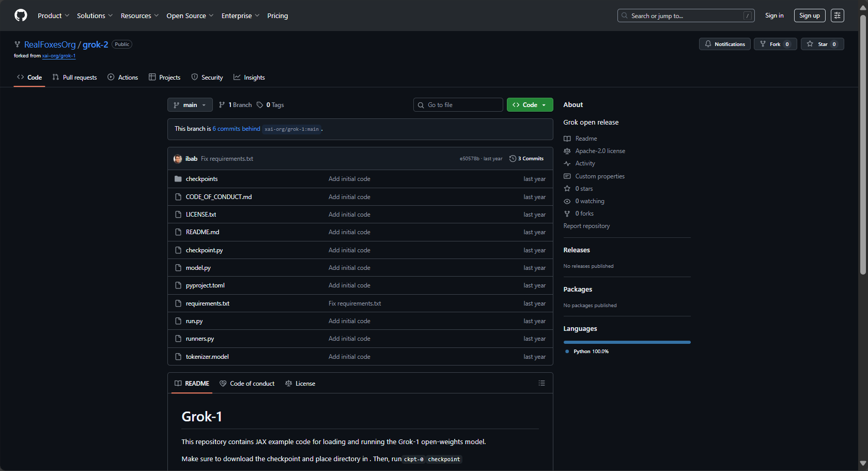Switch to the Code tab
Screen dimensions: 868x471
tap(29, 78)
